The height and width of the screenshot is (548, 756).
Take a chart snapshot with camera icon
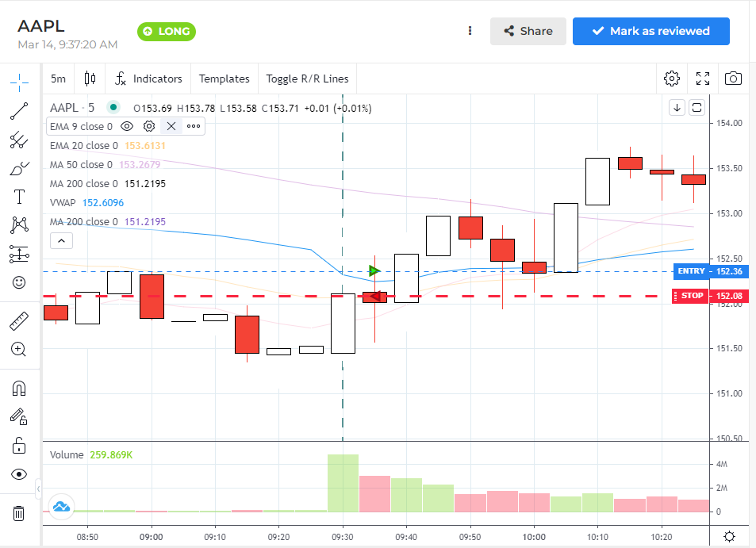point(733,79)
